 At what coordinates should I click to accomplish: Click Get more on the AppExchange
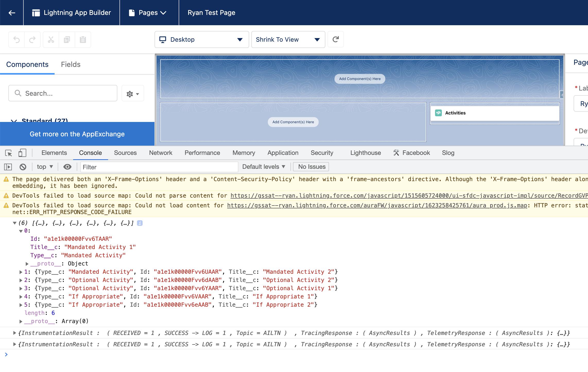pos(77,134)
